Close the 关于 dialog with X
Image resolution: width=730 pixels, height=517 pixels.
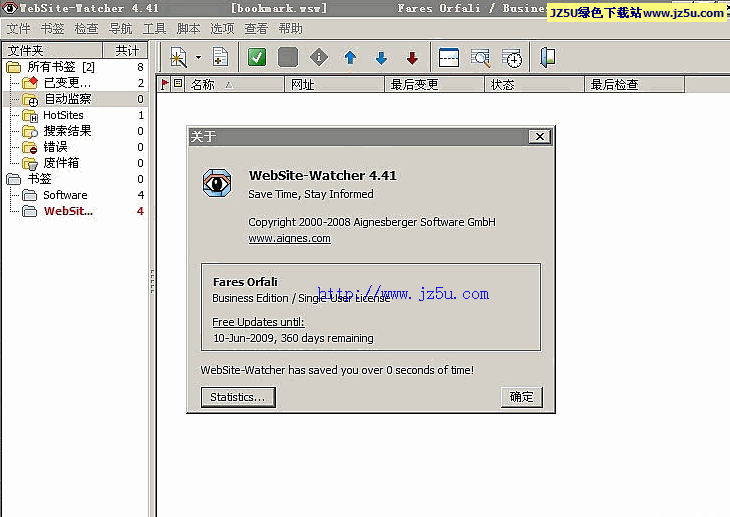[x=540, y=136]
